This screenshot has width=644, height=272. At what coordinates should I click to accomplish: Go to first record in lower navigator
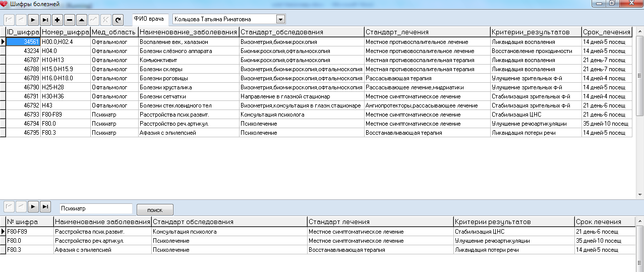9,206
